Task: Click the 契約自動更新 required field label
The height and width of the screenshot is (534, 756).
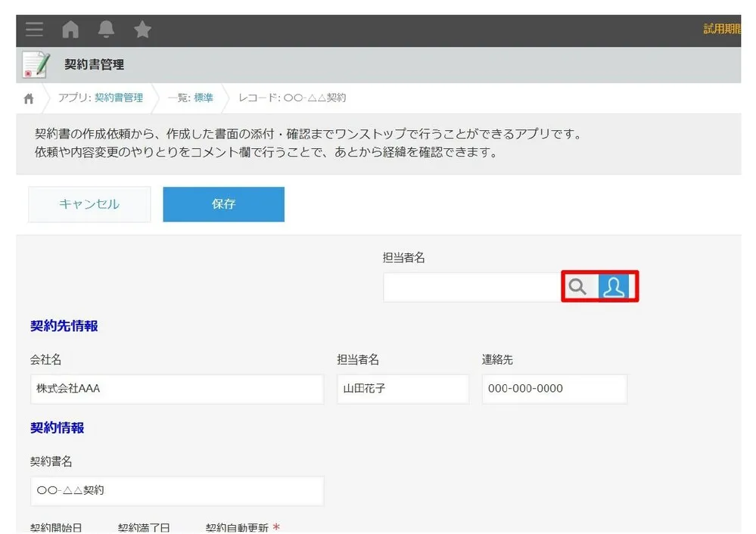Action: [235, 528]
